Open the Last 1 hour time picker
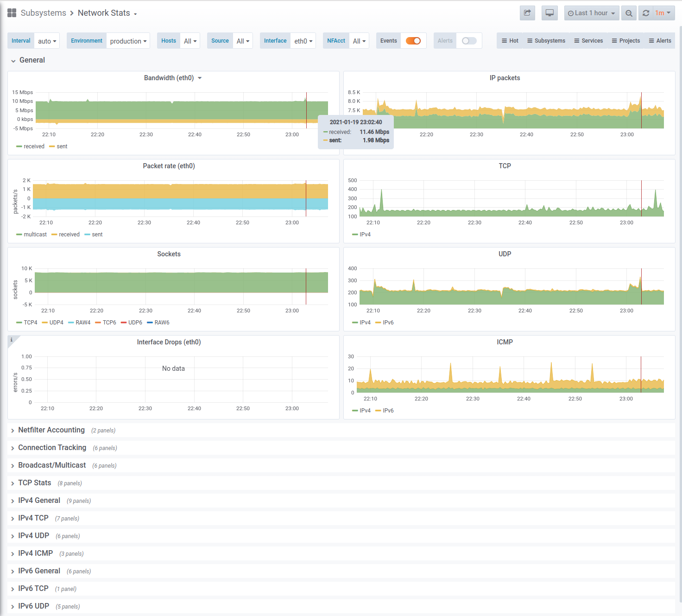Image resolution: width=682 pixels, height=616 pixels. pyautogui.click(x=592, y=13)
